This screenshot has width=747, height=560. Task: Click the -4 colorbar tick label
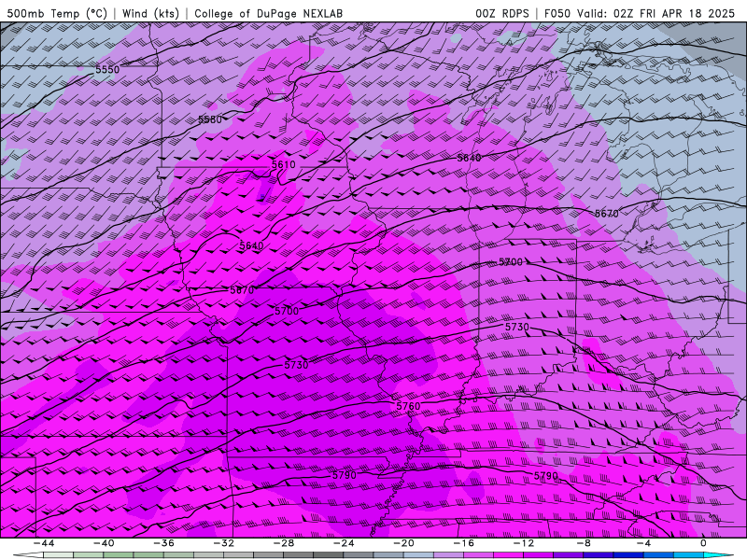coord(644,543)
